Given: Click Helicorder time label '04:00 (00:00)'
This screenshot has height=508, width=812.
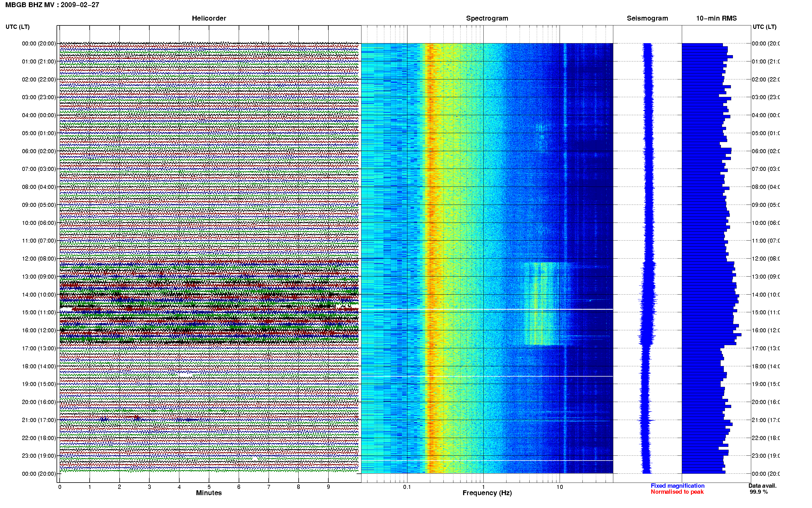Looking at the screenshot, I should [x=39, y=115].
